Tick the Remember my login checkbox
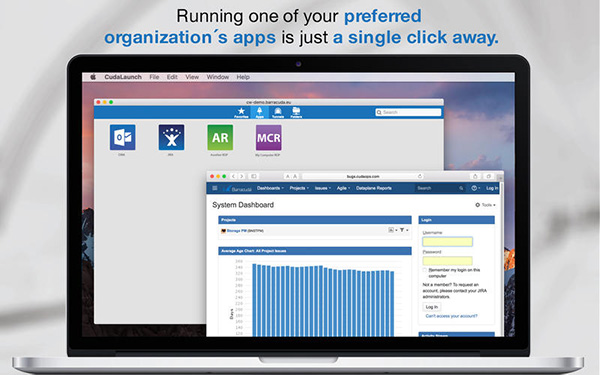600x375 pixels. point(424,270)
